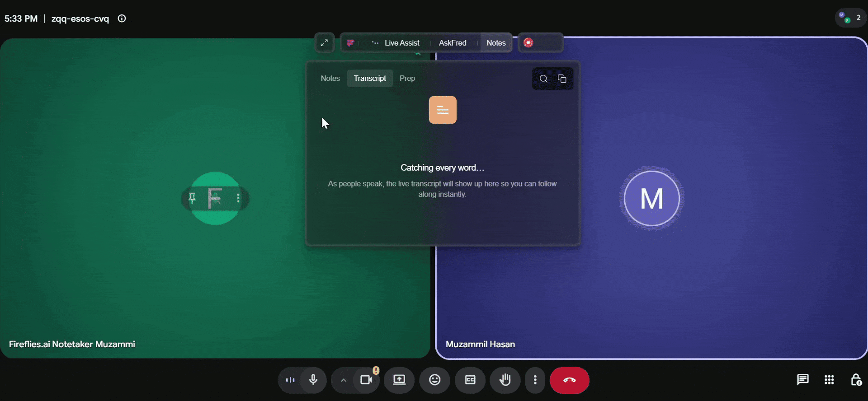The height and width of the screenshot is (401, 868).
Task: Open more options on Fireflies Notetaker tile
Action: click(238, 198)
